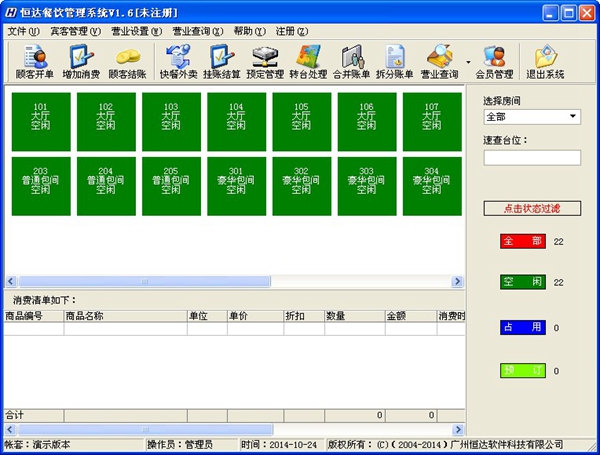This screenshot has width=600, height=455.
Task: Open 增加消费 from the toolbar
Action: point(81,62)
